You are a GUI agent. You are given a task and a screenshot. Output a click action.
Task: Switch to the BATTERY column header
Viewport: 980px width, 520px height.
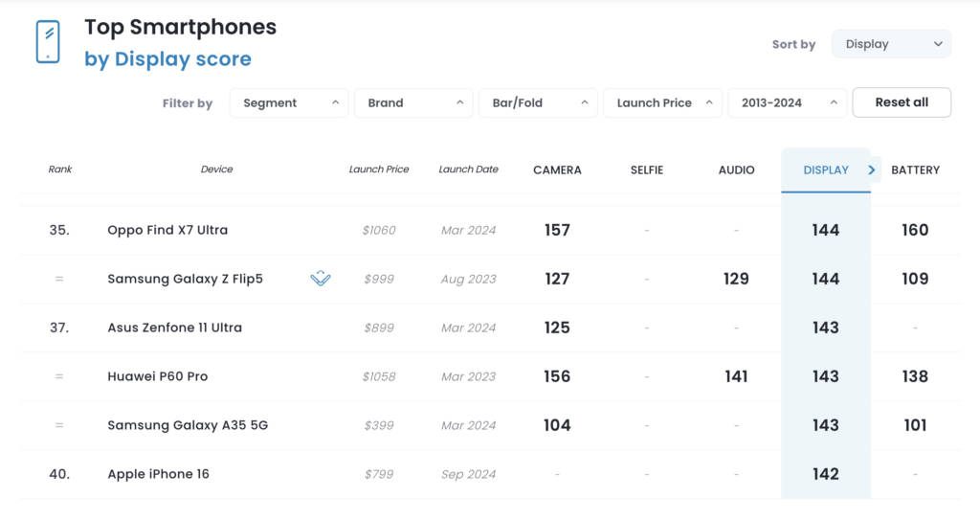[915, 170]
